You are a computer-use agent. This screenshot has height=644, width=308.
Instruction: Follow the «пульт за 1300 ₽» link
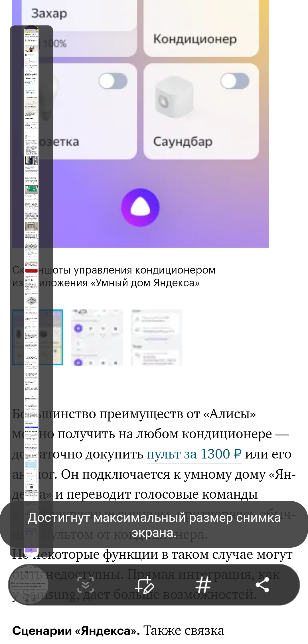[194, 454]
